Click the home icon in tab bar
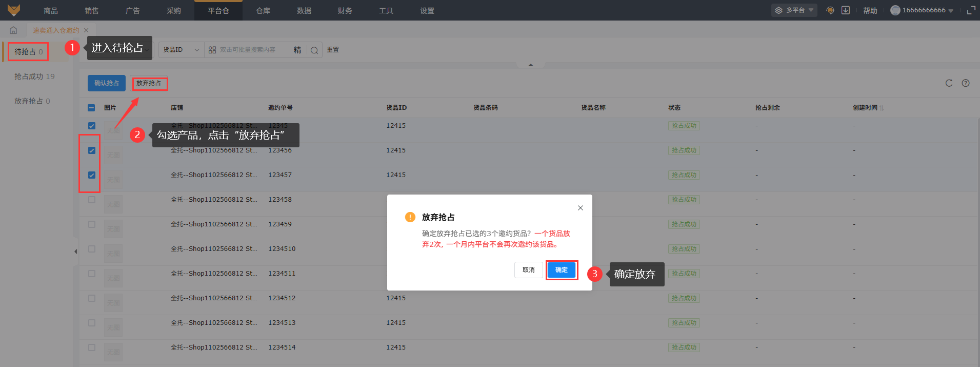 click(x=13, y=30)
